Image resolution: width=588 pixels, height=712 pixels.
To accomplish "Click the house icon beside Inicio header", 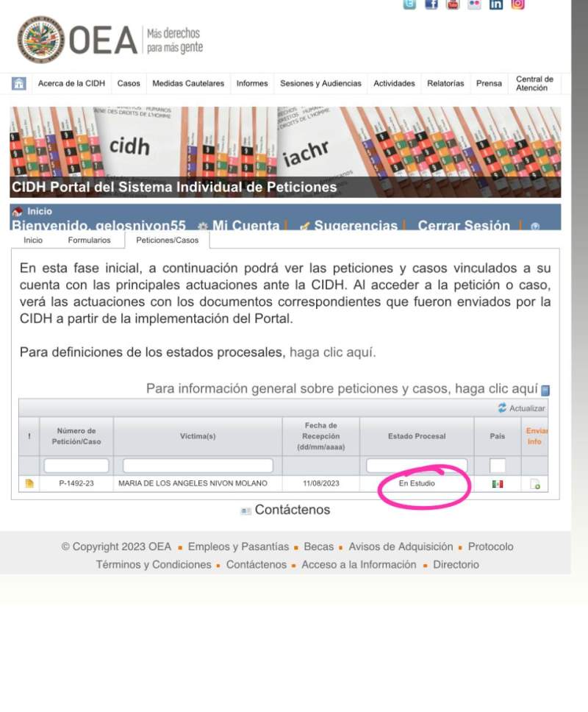I will coord(17,212).
